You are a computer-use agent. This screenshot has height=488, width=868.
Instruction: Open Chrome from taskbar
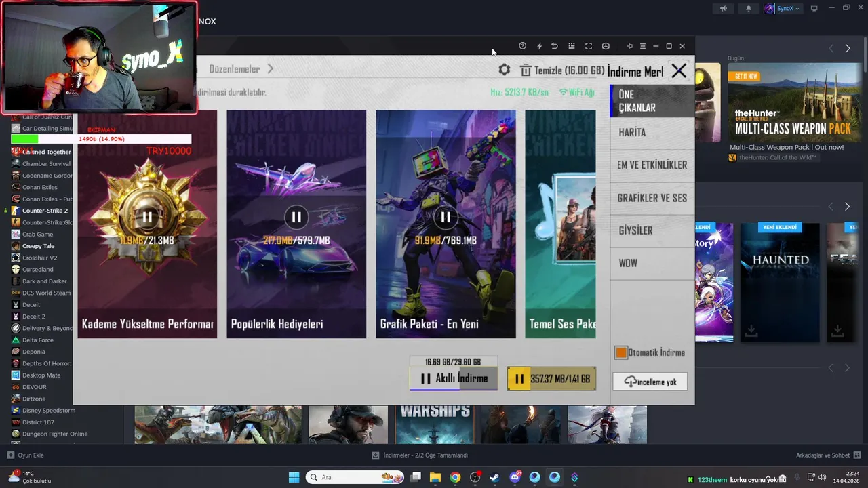[x=455, y=477]
